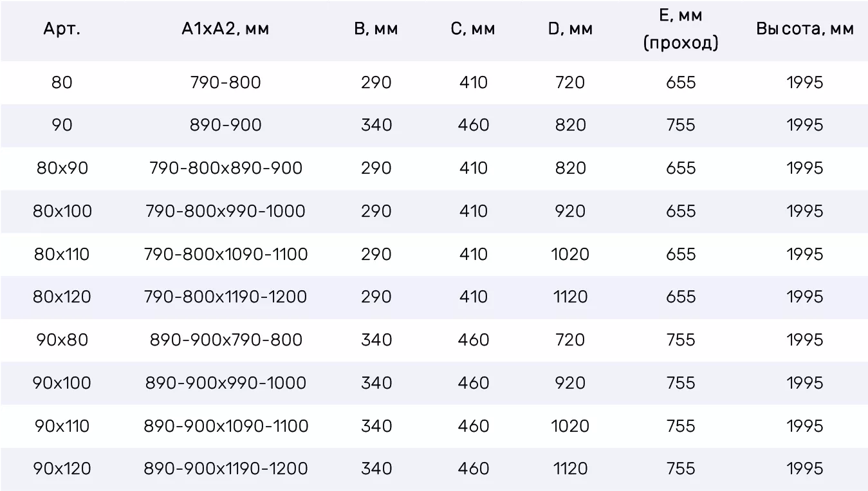
Task: Click the "Арт." column header
Action: [62, 30]
